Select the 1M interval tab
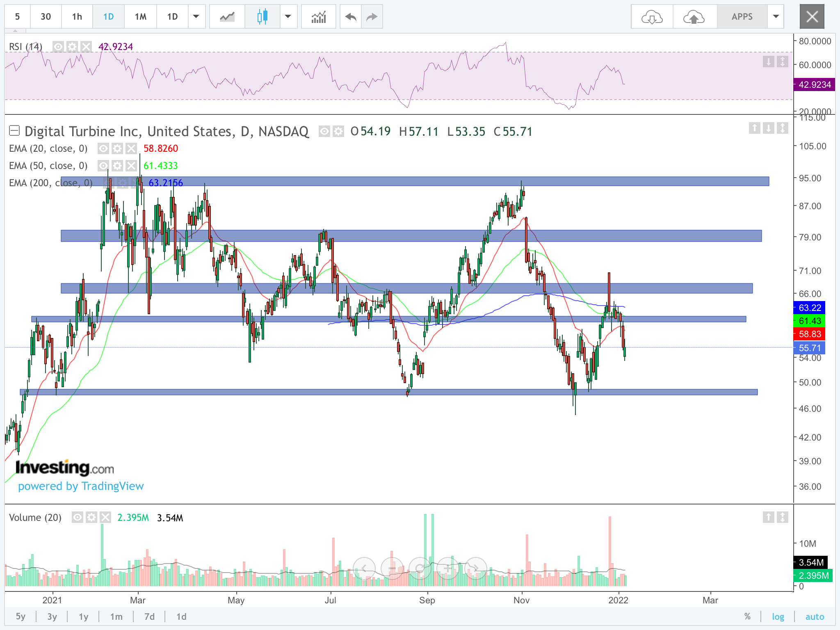Viewport: 840px width, 630px height. click(x=140, y=17)
